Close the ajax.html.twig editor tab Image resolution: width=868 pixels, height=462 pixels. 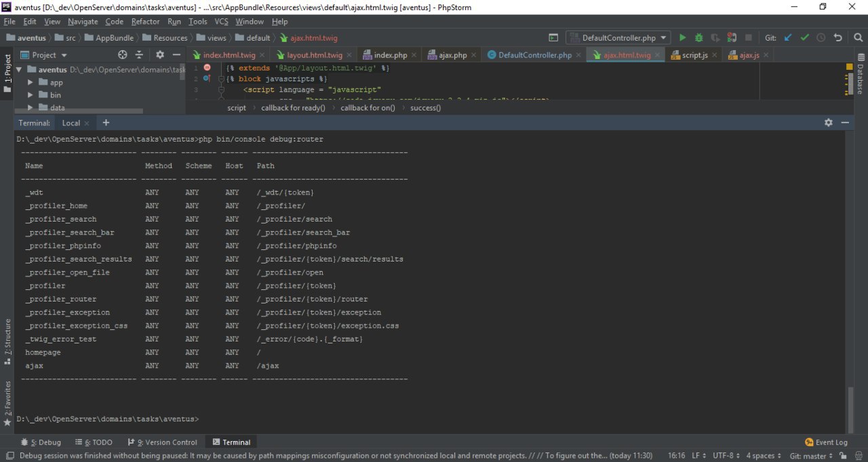coord(658,55)
